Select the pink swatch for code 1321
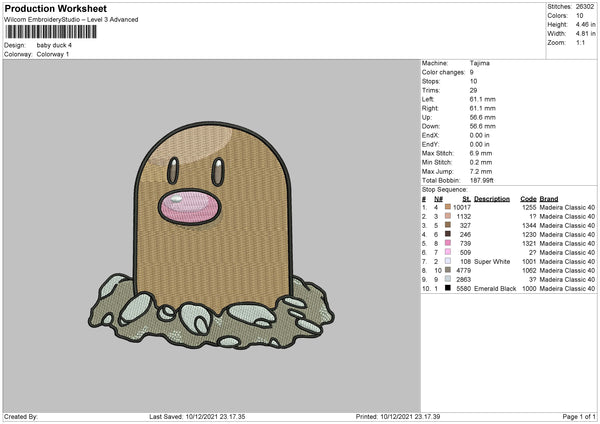Image resolution: width=600 pixels, height=424 pixels. (448, 243)
